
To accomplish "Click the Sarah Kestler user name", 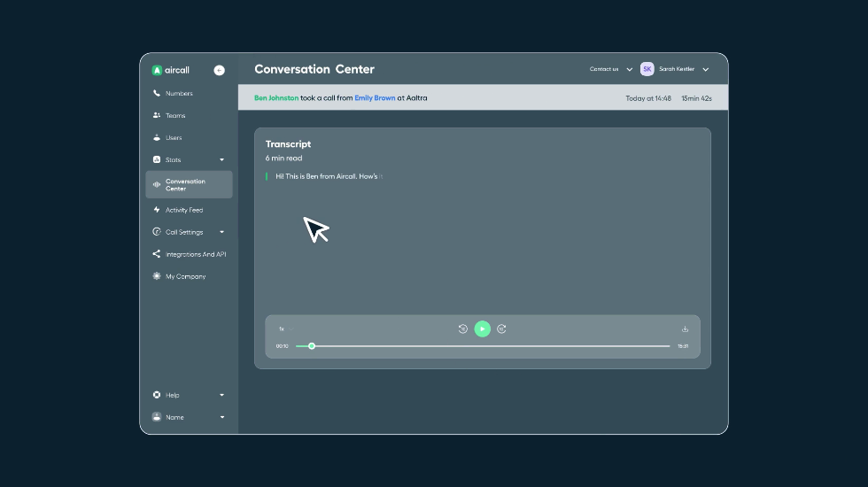I will click(x=677, y=69).
